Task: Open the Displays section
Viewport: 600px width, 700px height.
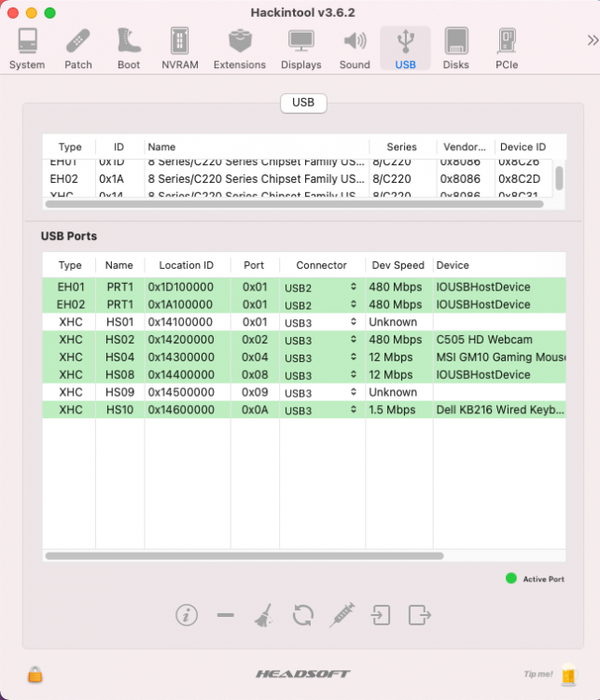Action: click(301, 49)
